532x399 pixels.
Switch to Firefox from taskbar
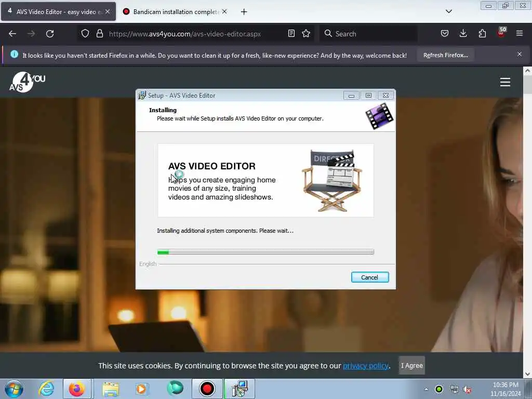pyautogui.click(x=77, y=389)
